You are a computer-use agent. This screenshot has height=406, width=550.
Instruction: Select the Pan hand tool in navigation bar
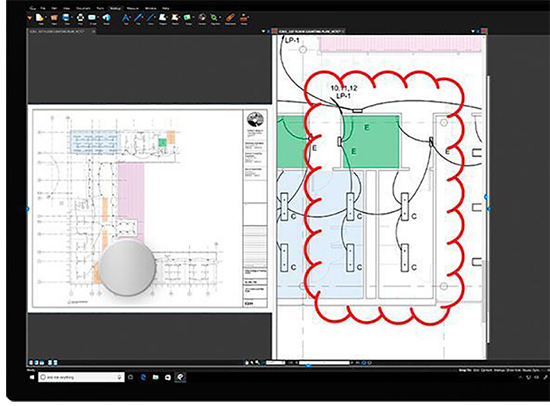click(247, 362)
